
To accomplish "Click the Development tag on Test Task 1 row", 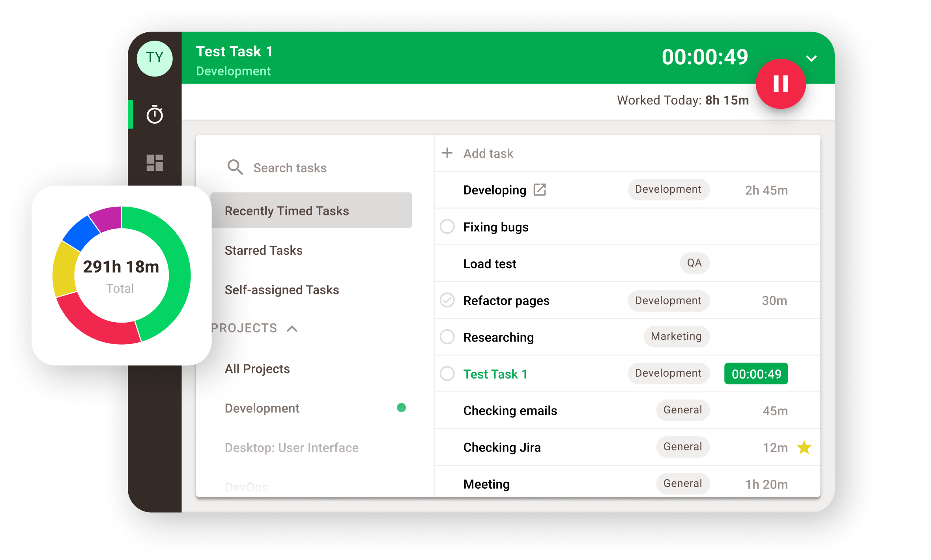I will pos(669,373).
